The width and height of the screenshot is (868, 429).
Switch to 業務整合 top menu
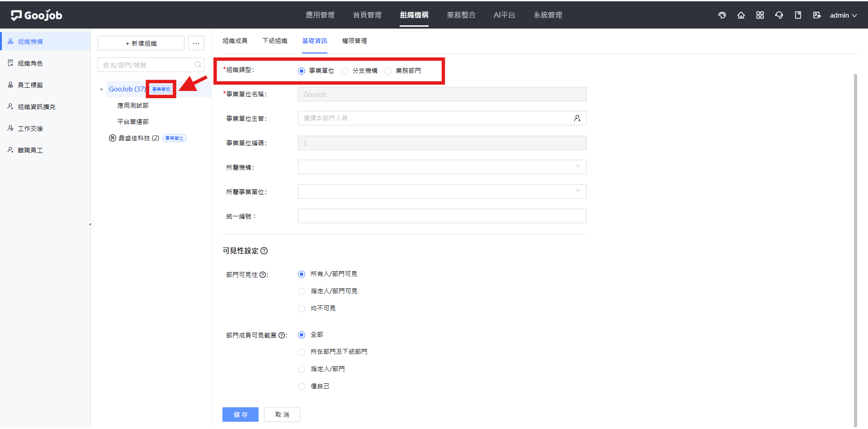461,15
